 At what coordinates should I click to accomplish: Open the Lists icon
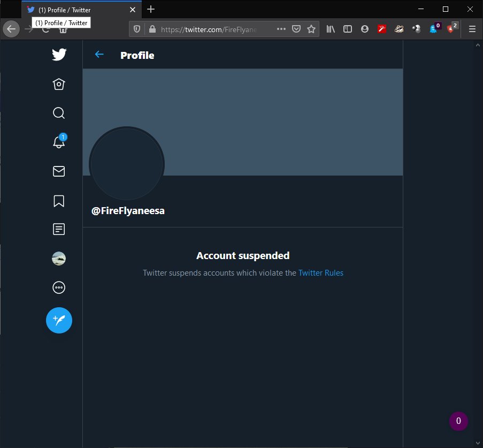pyautogui.click(x=59, y=229)
